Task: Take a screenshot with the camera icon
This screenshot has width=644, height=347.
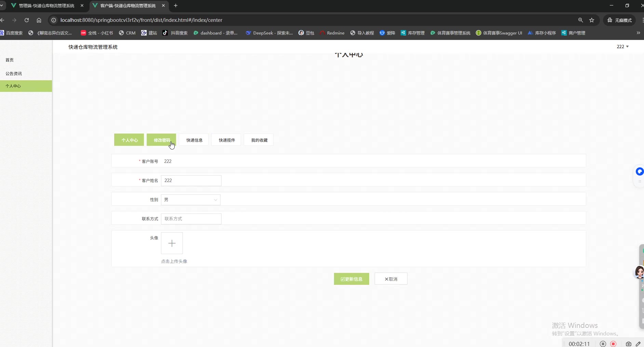Action: pos(628,344)
